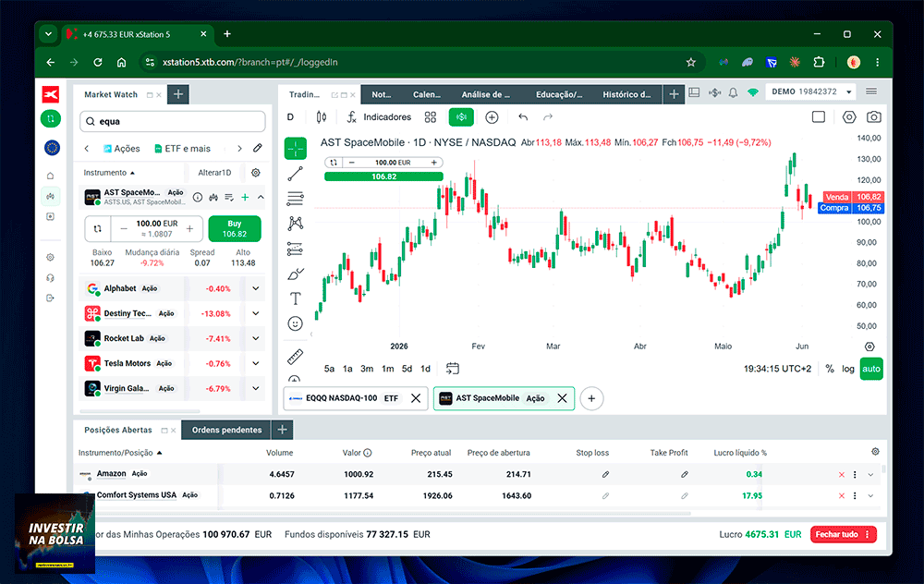Collapse the AST SpaceMobile instrument row
Screen dimensions: 924x584
tap(261, 198)
